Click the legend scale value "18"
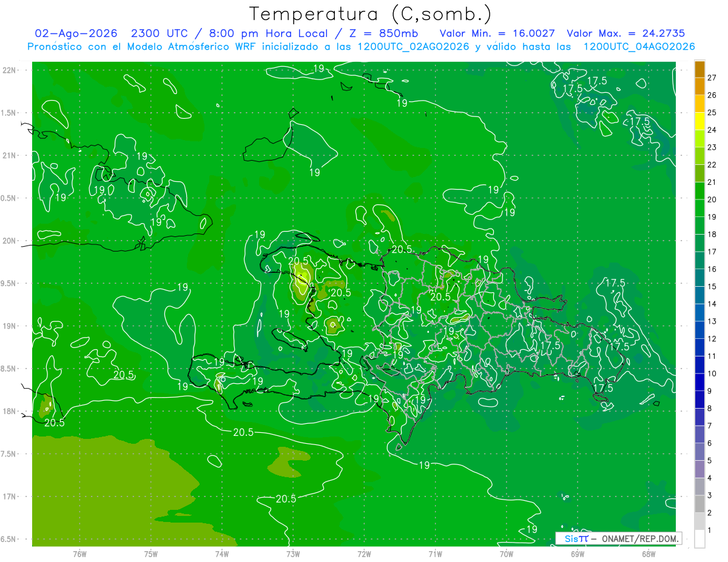Image resolution: width=728 pixels, height=562 pixels. [712, 234]
